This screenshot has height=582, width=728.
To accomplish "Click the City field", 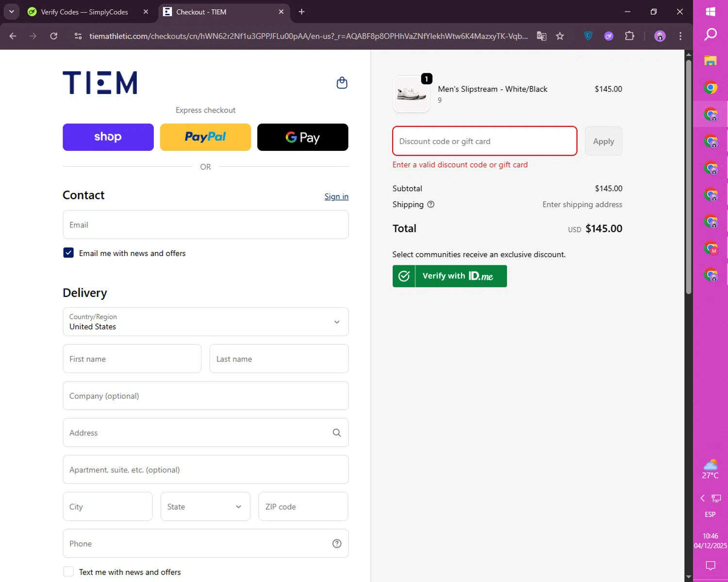I will (x=108, y=506).
